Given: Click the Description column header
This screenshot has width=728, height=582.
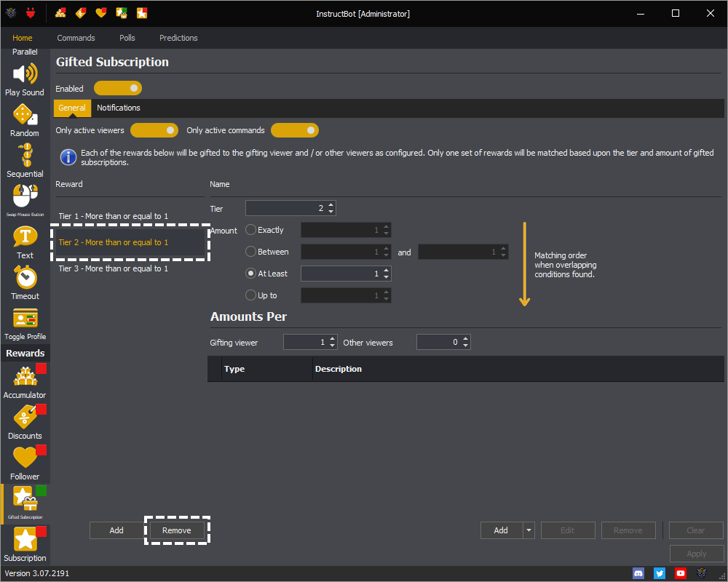Looking at the screenshot, I should (x=518, y=369).
